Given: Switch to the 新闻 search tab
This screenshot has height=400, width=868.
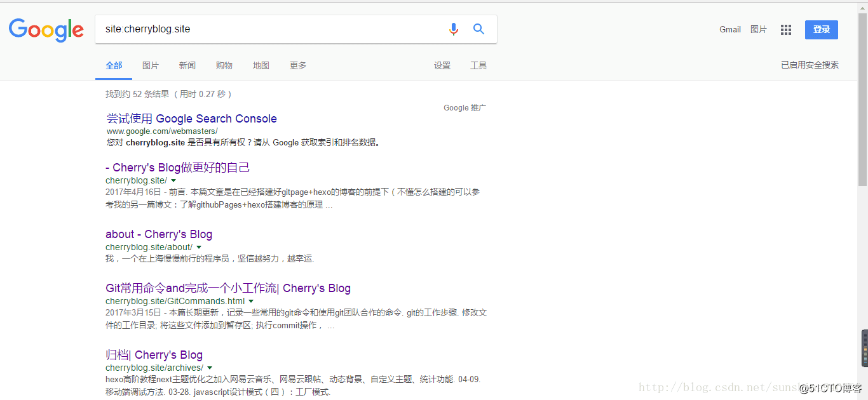Looking at the screenshot, I should coord(187,65).
